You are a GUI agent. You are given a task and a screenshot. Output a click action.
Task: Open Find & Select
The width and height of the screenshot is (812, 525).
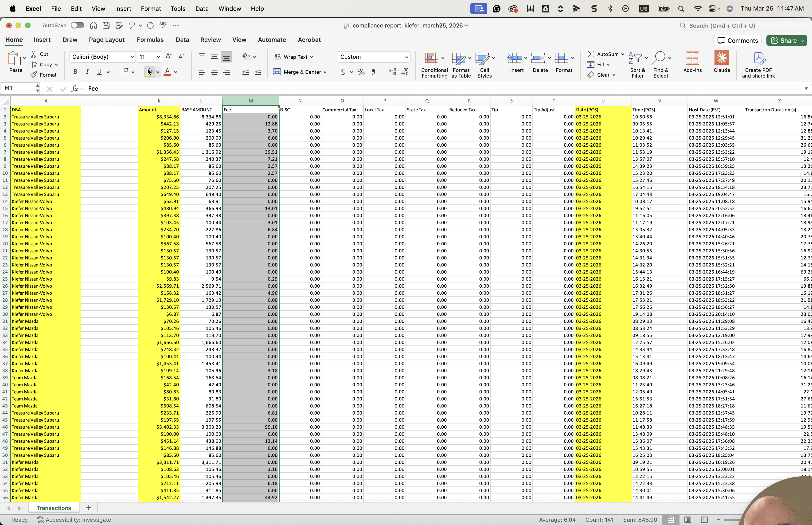tap(661, 65)
